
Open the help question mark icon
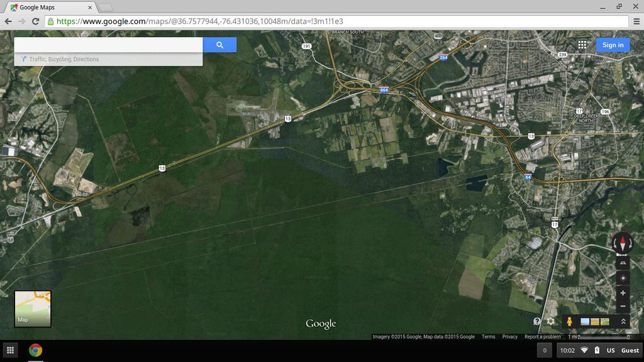point(536,321)
